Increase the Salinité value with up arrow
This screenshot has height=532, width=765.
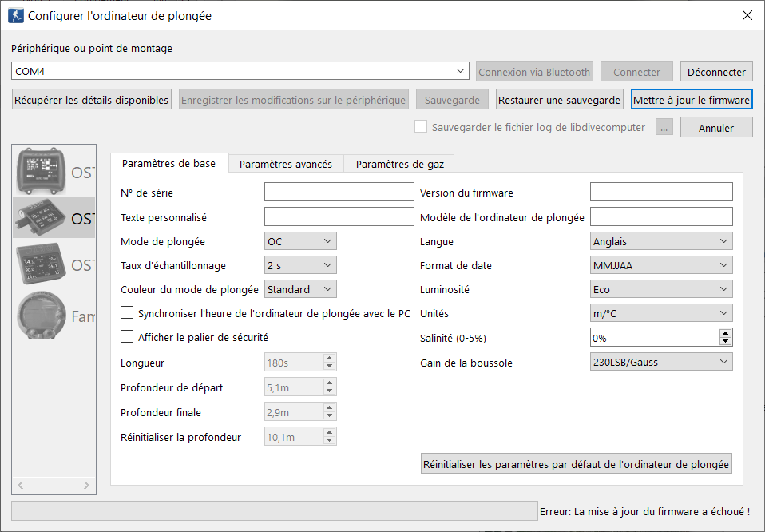(725, 333)
